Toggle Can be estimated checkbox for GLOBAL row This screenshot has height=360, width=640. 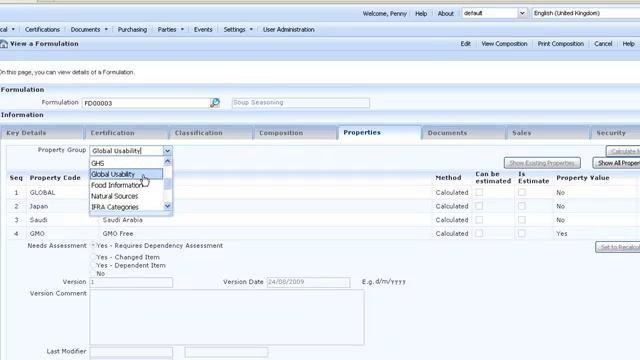coord(479,192)
